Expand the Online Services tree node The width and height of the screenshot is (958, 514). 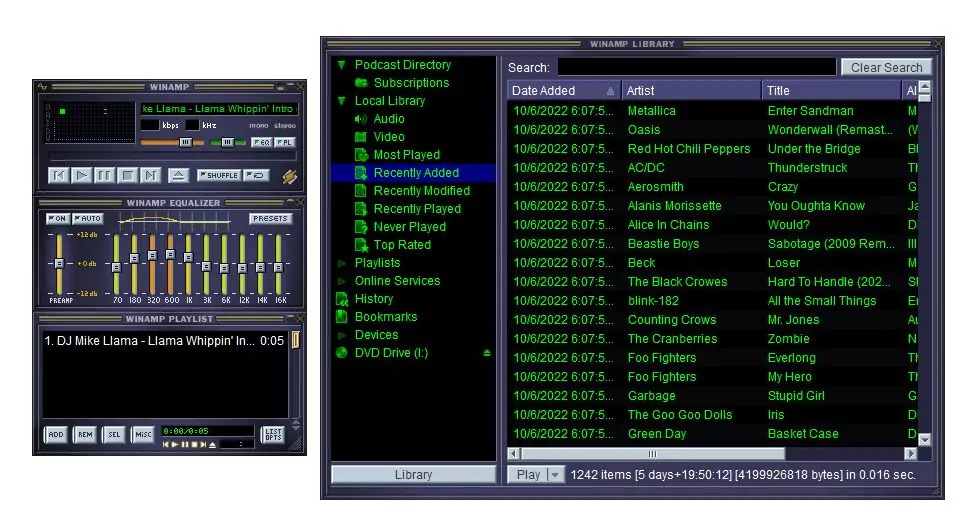342,281
